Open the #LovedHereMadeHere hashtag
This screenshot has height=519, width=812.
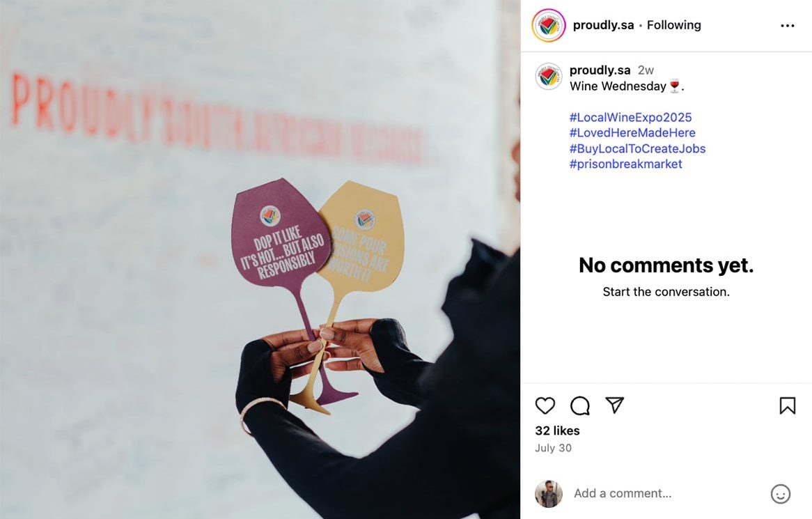(632, 132)
